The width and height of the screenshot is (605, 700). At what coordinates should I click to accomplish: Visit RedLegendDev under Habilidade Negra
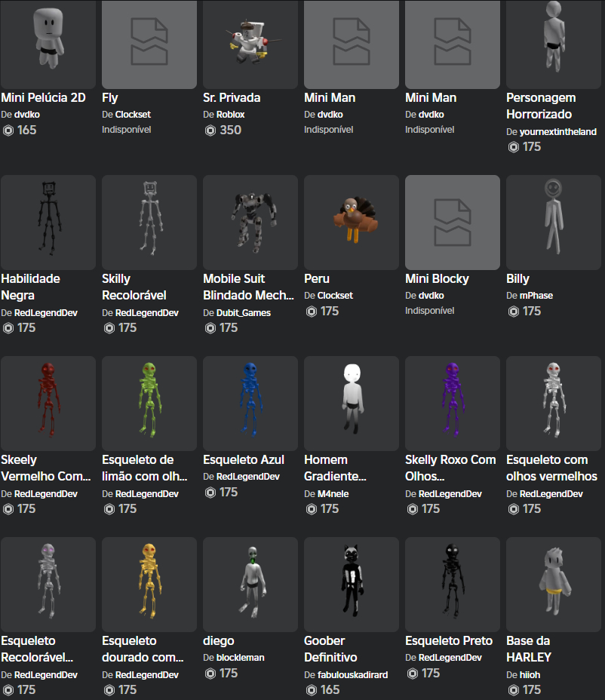click(x=46, y=313)
